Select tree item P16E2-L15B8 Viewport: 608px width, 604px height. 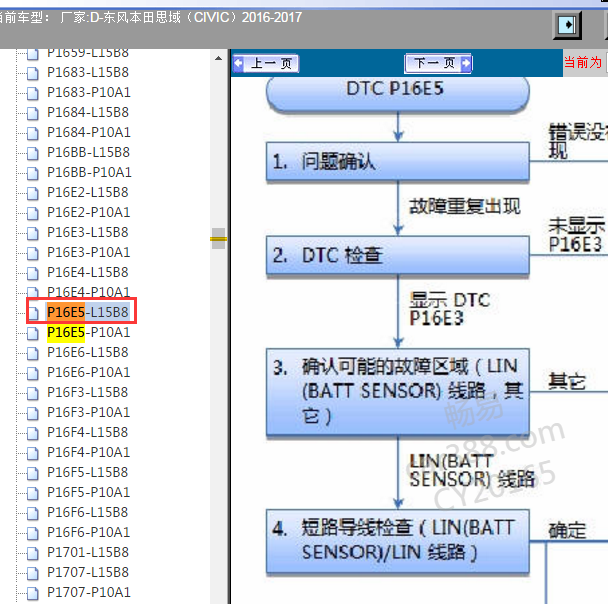click(88, 193)
